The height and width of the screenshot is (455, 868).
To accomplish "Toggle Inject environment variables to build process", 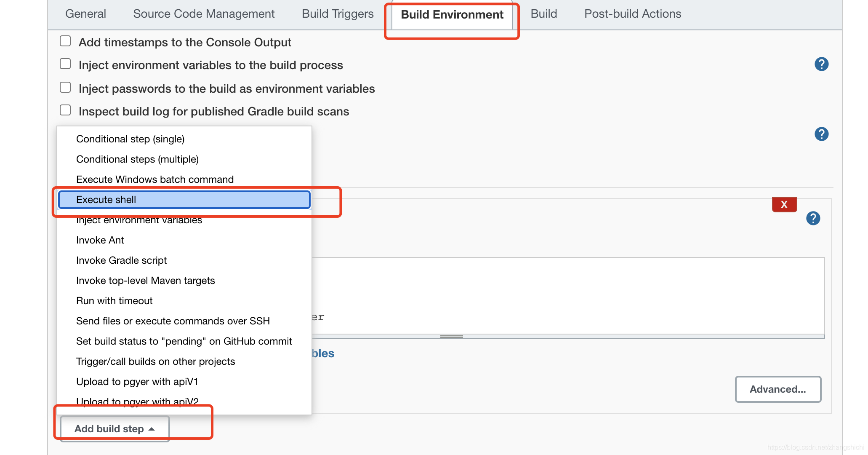I will 65,64.
